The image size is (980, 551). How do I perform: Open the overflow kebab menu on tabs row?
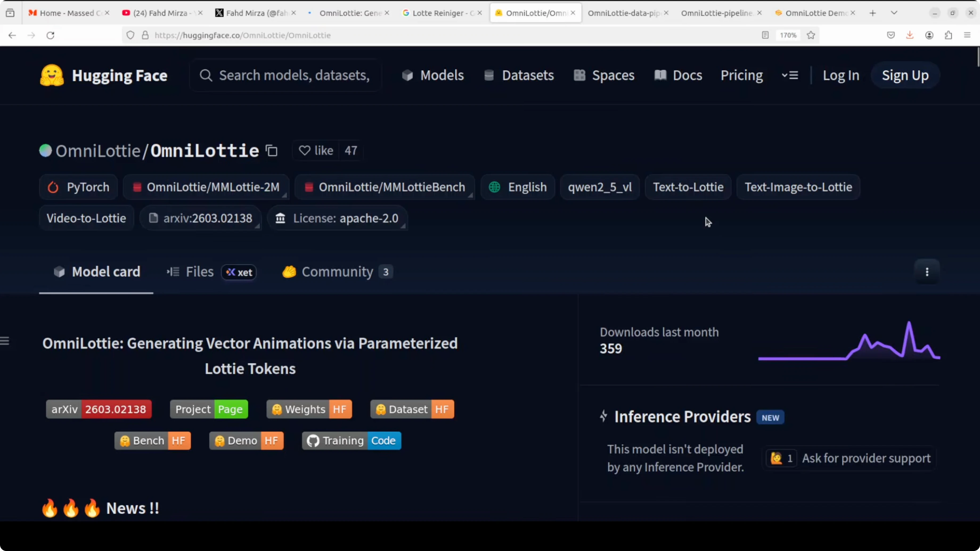[x=927, y=272]
